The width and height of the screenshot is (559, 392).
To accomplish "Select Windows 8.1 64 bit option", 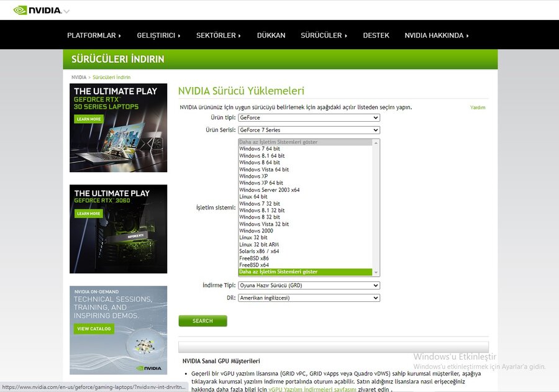I will click(305, 155).
